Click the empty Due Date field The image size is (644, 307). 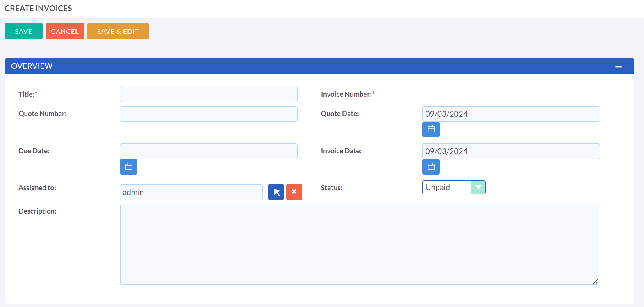coord(208,151)
